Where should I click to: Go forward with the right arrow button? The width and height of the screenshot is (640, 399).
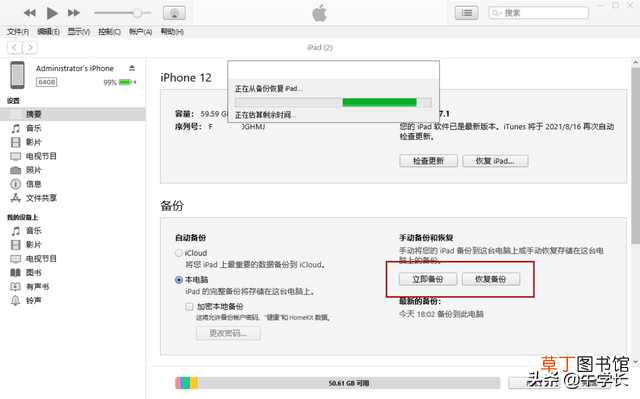coord(30,48)
